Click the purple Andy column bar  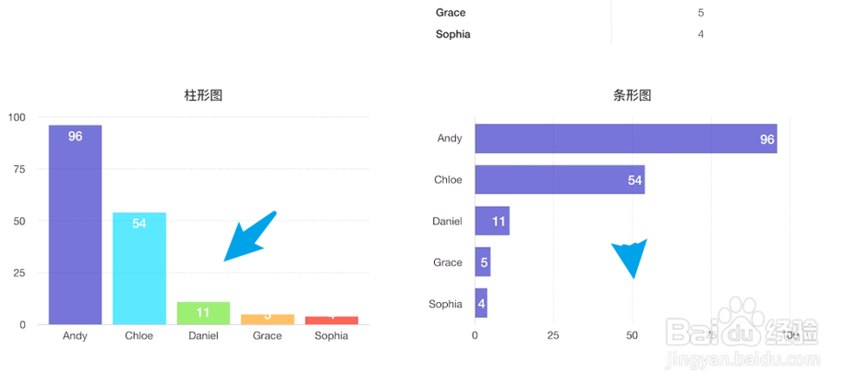75,224
